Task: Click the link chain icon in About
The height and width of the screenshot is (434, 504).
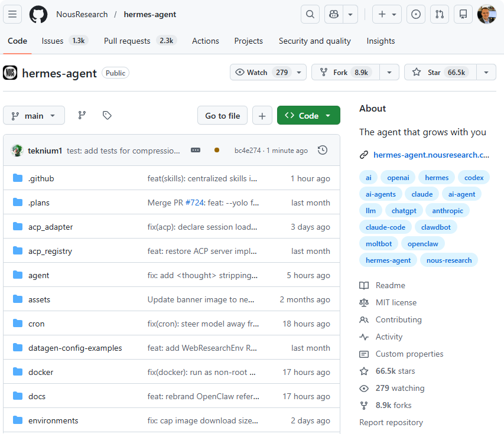Action: pyautogui.click(x=364, y=155)
